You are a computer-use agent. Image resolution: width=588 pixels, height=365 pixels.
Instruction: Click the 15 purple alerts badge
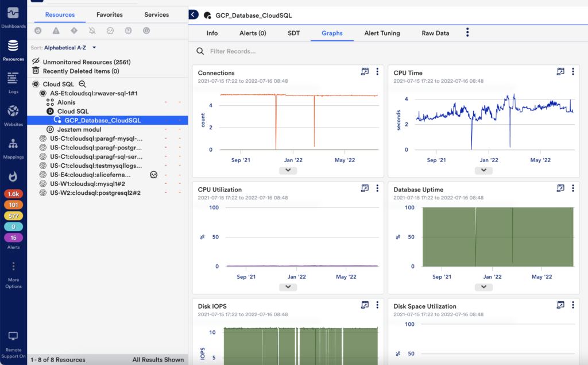[14, 238]
